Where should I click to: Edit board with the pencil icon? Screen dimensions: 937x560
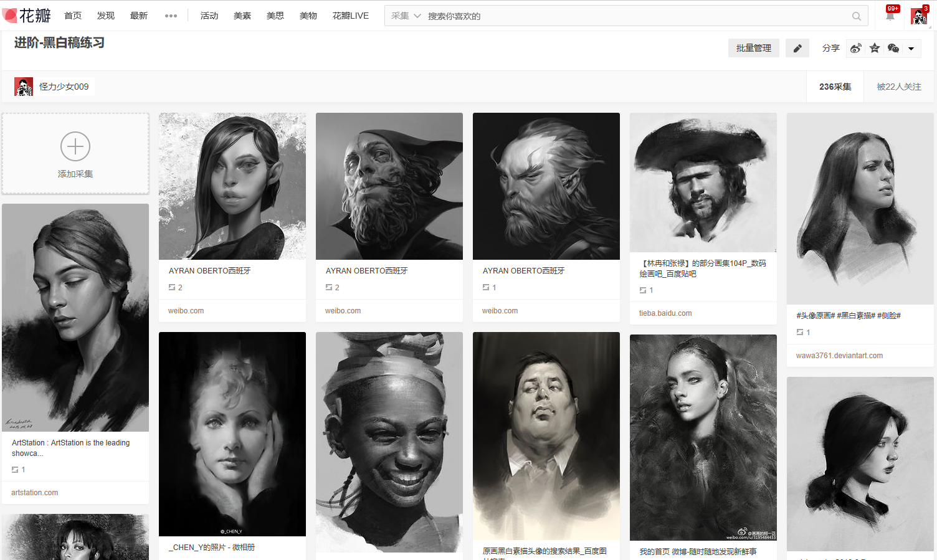797,48
